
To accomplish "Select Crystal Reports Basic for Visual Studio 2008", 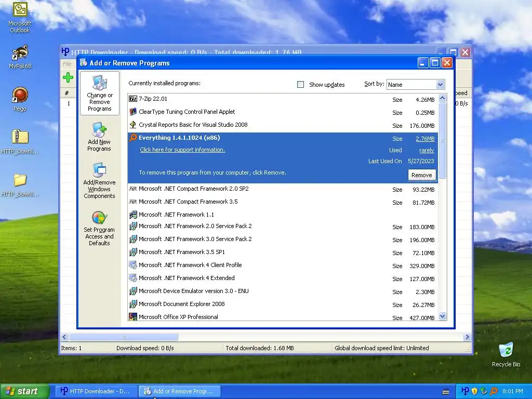I will click(283, 125).
